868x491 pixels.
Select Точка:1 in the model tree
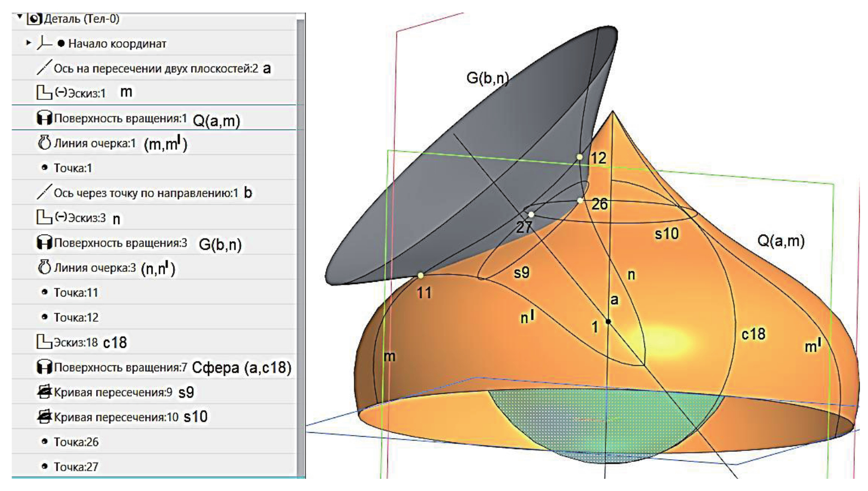73,168
